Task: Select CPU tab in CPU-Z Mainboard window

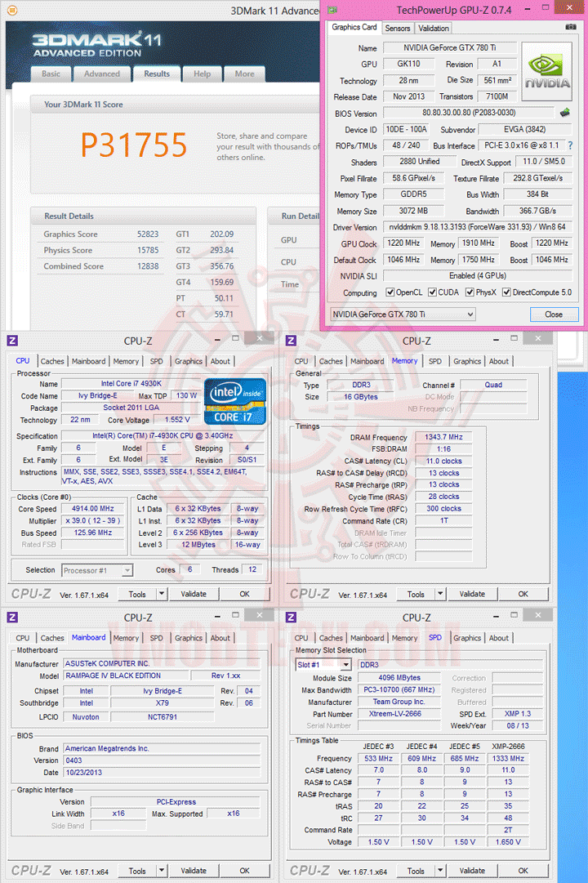Action: pyautogui.click(x=23, y=638)
